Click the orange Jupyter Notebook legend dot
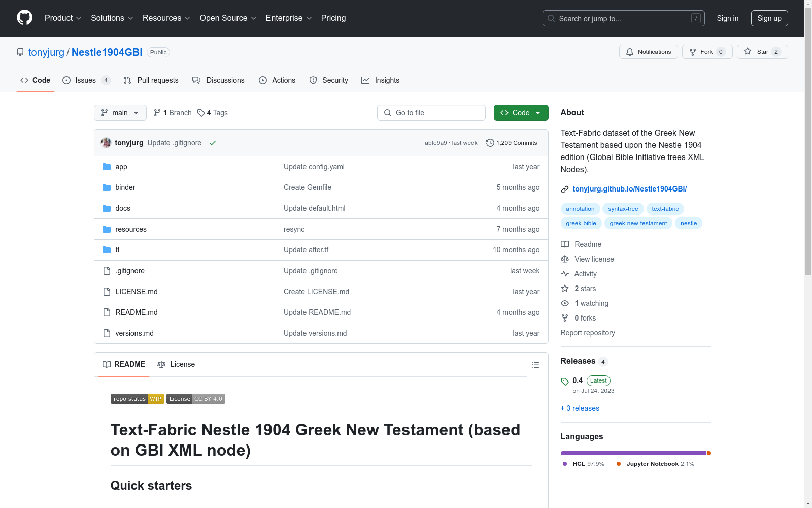Image resolution: width=812 pixels, height=508 pixels. pos(619,464)
